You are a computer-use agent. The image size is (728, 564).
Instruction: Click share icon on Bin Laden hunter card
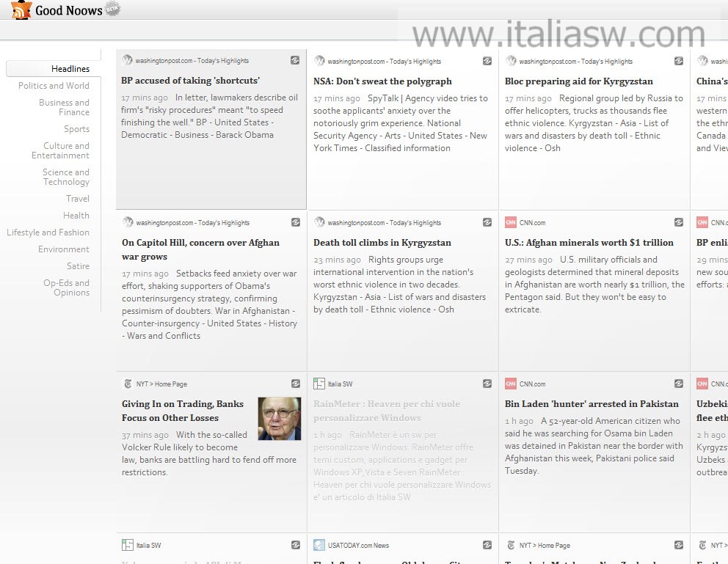[679, 384]
